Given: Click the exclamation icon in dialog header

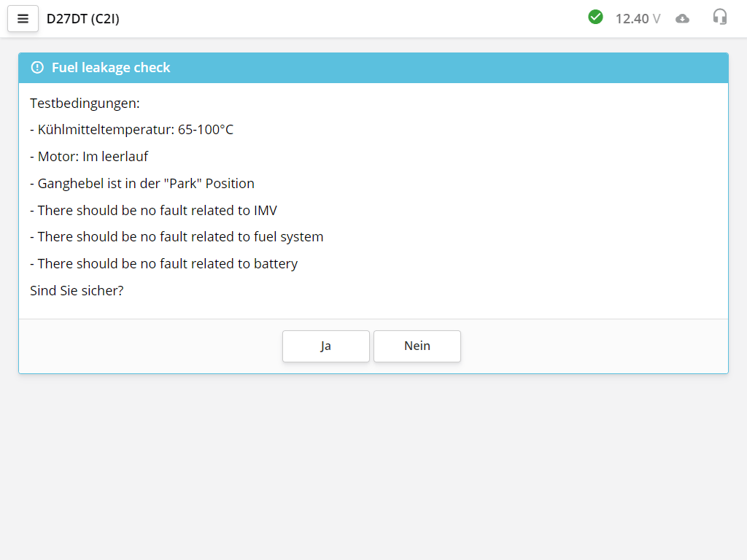Looking at the screenshot, I should pos(37,68).
